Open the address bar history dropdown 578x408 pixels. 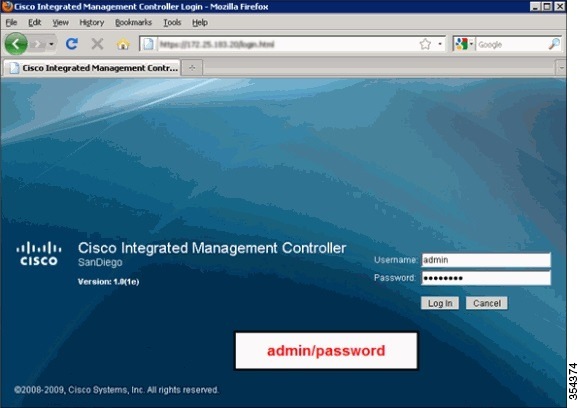440,44
